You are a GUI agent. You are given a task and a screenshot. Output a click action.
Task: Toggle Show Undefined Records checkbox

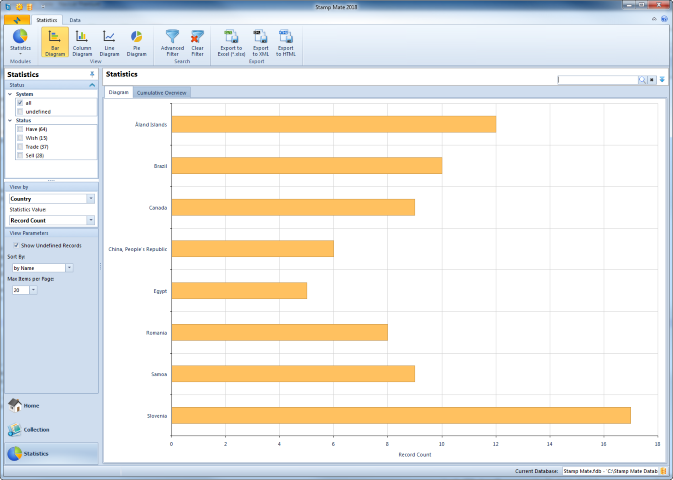click(x=16, y=245)
